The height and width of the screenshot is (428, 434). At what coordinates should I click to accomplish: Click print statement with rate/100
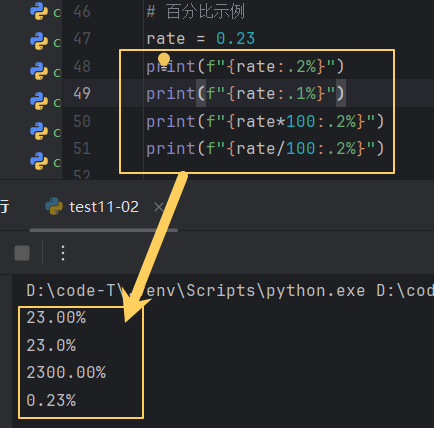click(x=265, y=148)
